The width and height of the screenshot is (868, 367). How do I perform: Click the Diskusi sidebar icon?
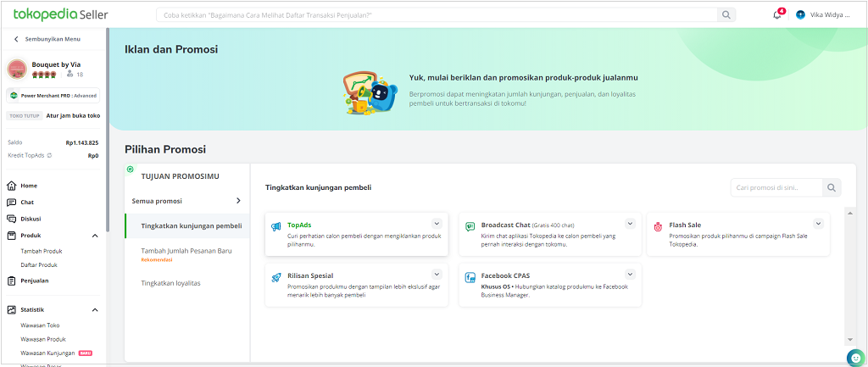(11, 219)
